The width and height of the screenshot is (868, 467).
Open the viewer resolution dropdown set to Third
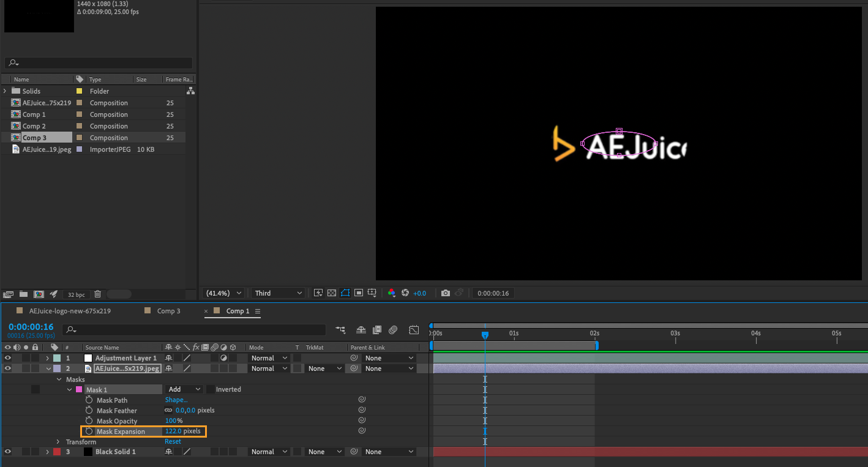[x=279, y=293]
